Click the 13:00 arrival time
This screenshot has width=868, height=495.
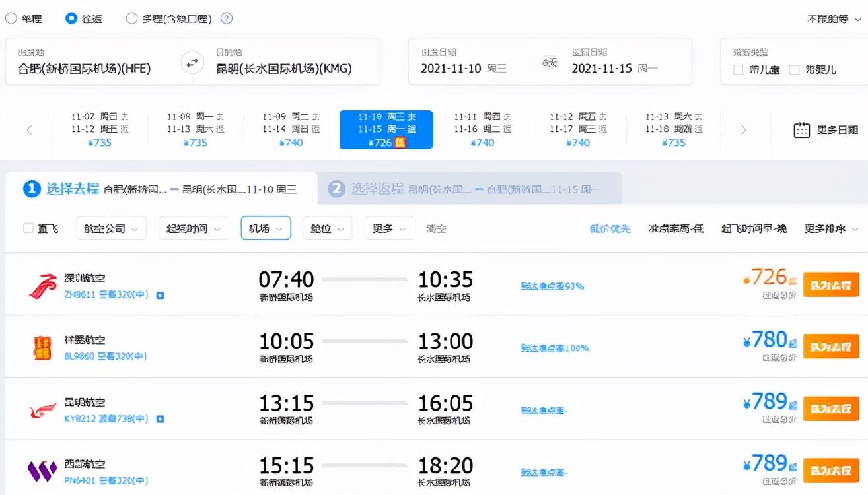[x=445, y=341]
